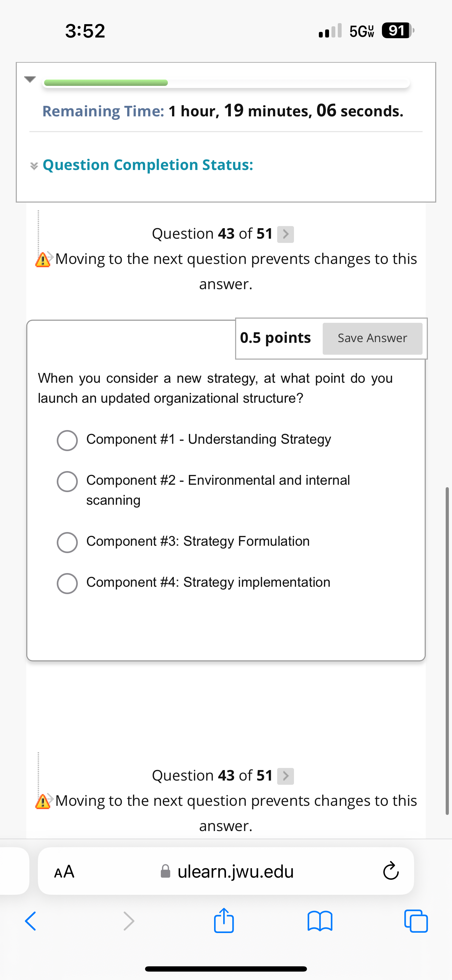Tap the green time progress bar
This screenshot has height=980, width=452.
coord(106,83)
